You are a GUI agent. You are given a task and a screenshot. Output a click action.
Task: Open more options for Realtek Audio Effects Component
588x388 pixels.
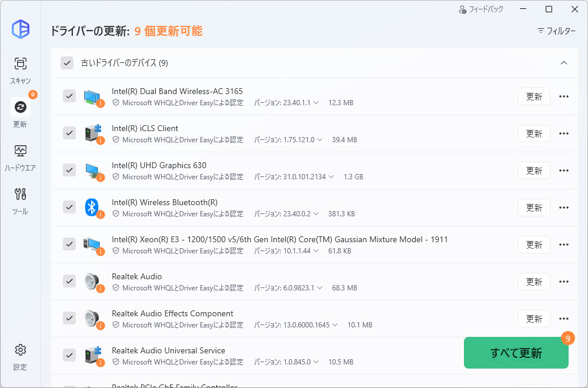click(x=564, y=319)
